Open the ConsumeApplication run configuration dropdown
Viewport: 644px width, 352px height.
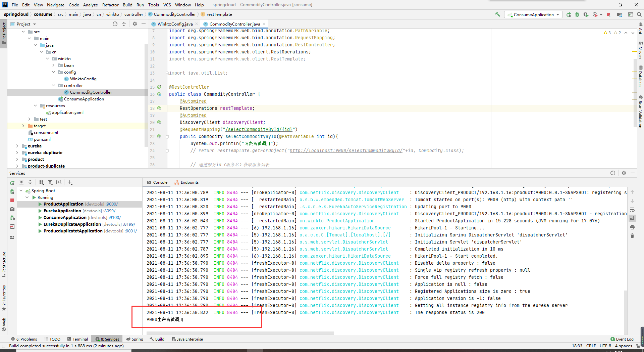[533, 14]
